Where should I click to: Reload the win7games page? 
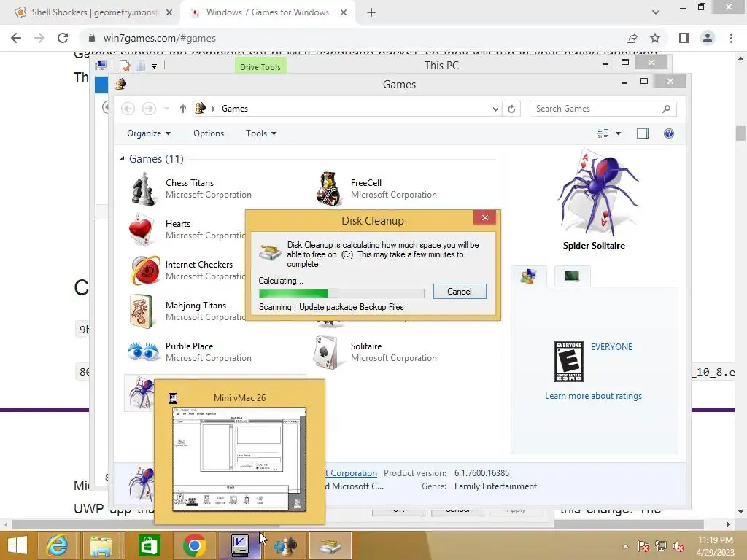[x=63, y=38]
